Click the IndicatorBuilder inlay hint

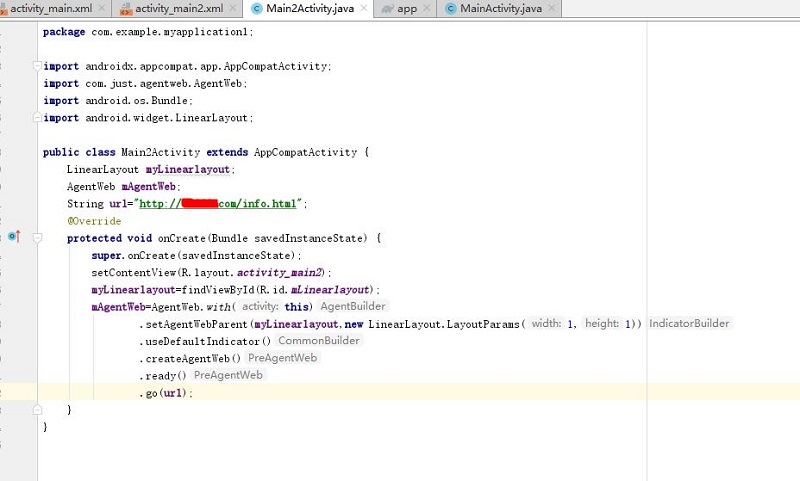coord(689,323)
